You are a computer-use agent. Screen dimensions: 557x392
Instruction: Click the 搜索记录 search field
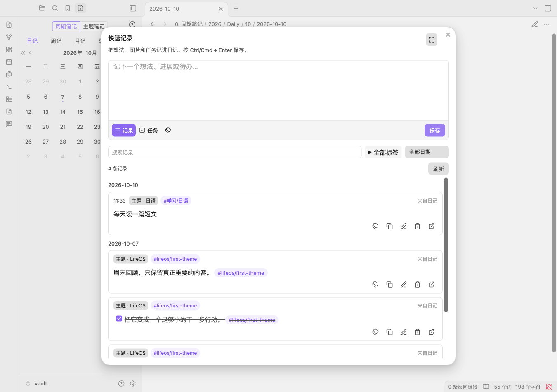235,152
